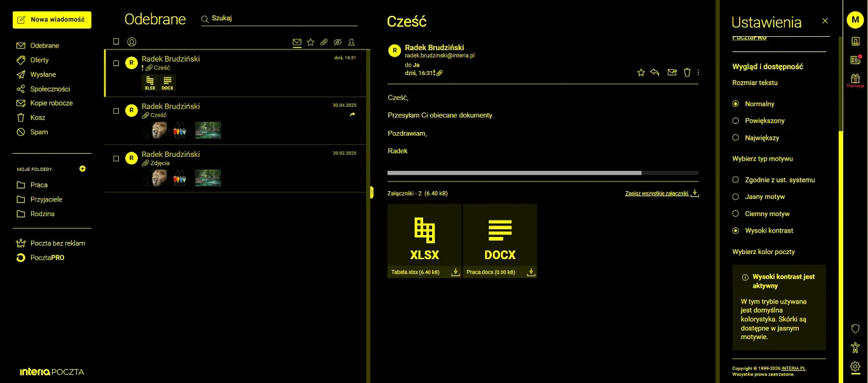This screenshot has width=868, height=383.
Task: Click the sender grouping circle icon in list header
Action: [x=132, y=42]
